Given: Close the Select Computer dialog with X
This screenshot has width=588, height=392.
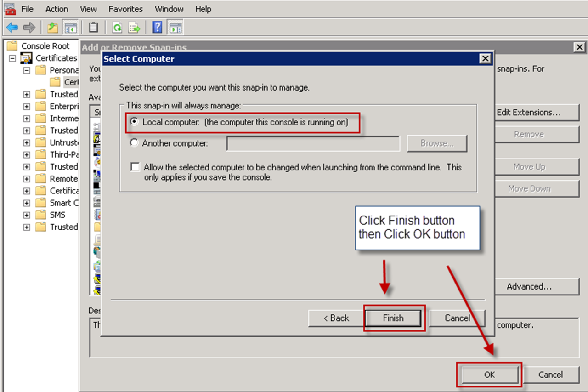Looking at the screenshot, I should [x=485, y=58].
